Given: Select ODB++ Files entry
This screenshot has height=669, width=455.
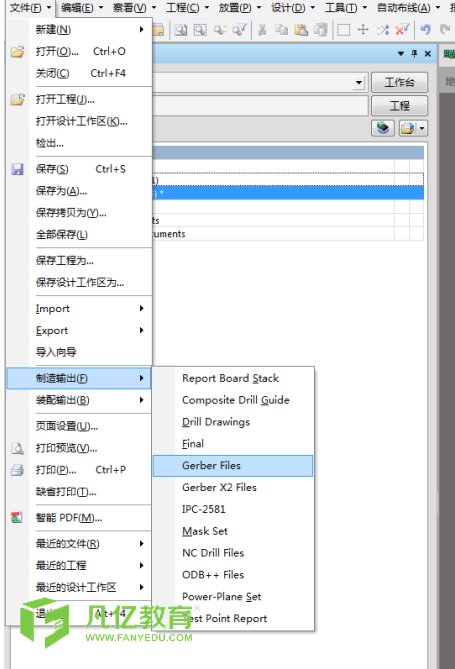Looking at the screenshot, I should click(x=233, y=575).
